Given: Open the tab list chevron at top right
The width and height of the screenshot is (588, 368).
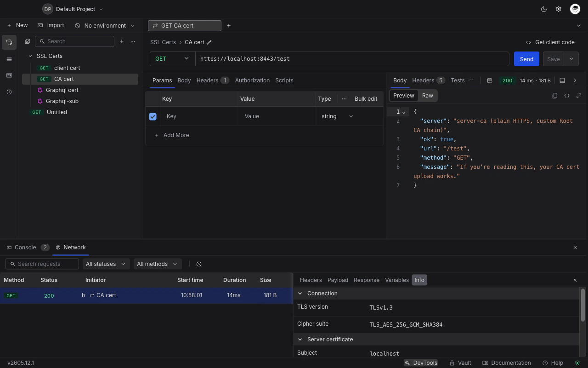Looking at the screenshot, I should [579, 26].
